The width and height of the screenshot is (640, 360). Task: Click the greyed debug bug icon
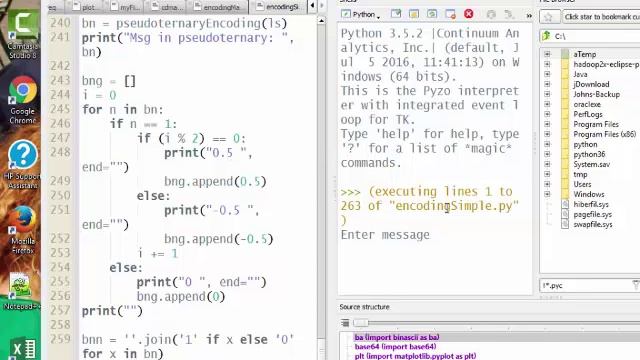click(491, 14)
